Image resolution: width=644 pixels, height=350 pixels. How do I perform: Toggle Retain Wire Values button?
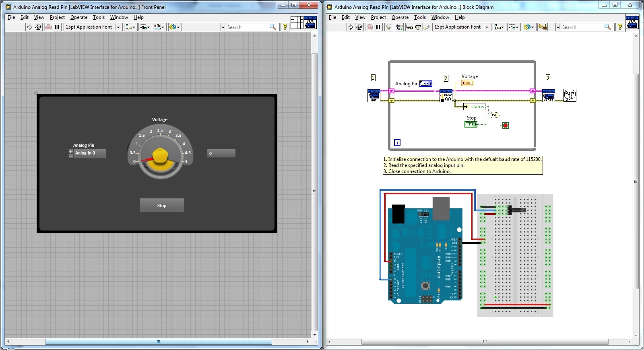(x=399, y=27)
